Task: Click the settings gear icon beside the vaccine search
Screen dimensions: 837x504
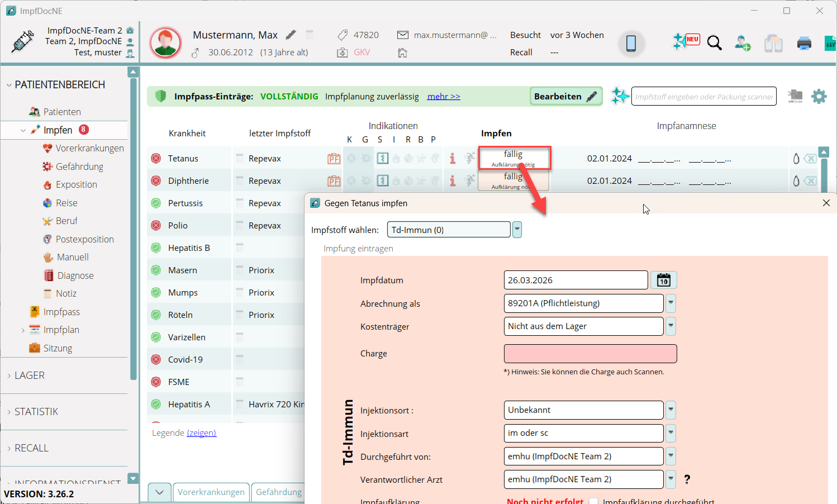Action: pyautogui.click(x=819, y=97)
